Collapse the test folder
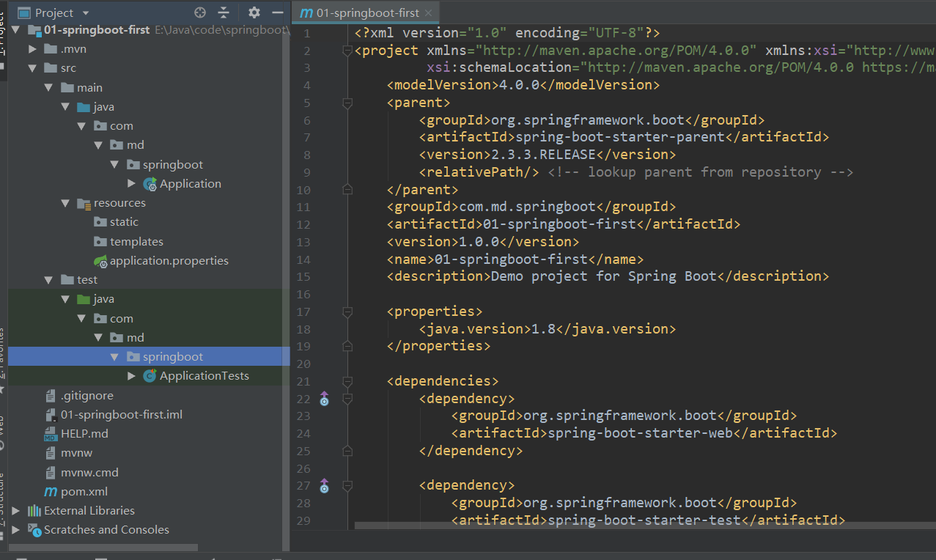 pyautogui.click(x=49, y=280)
